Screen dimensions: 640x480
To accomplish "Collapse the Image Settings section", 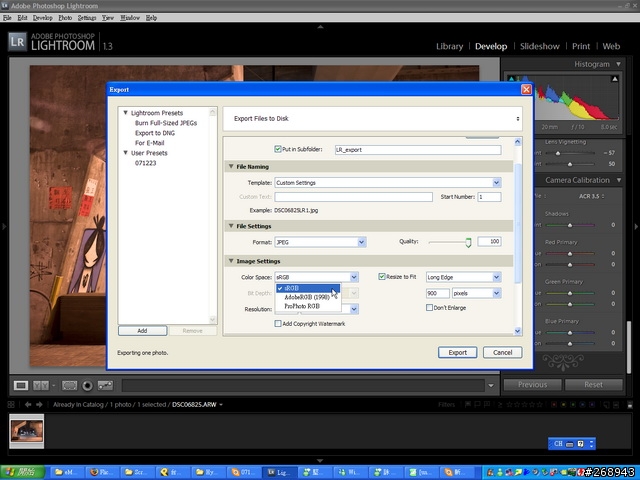I will click(x=231, y=261).
